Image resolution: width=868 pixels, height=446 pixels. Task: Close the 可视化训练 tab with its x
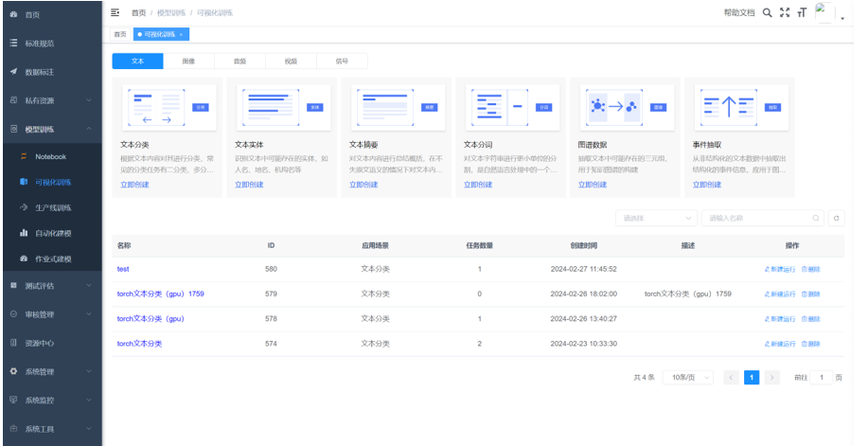coord(181,34)
